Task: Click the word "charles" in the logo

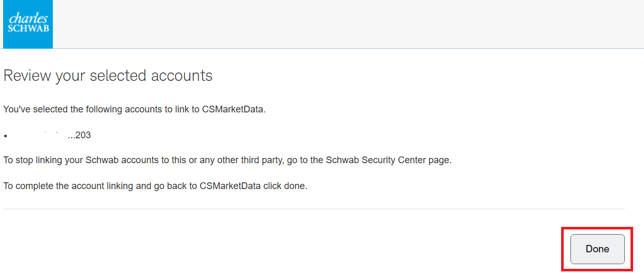Action: (28, 18)
